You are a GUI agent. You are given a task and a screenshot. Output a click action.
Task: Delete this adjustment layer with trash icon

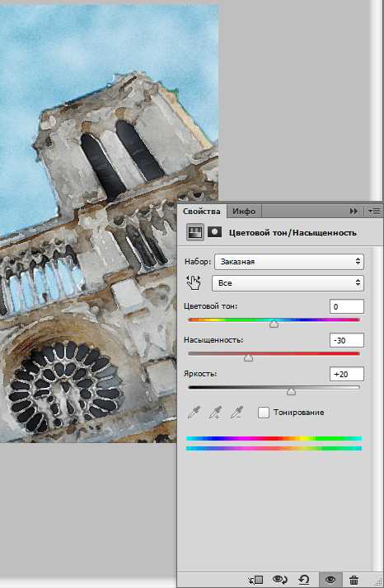point(354,580)
